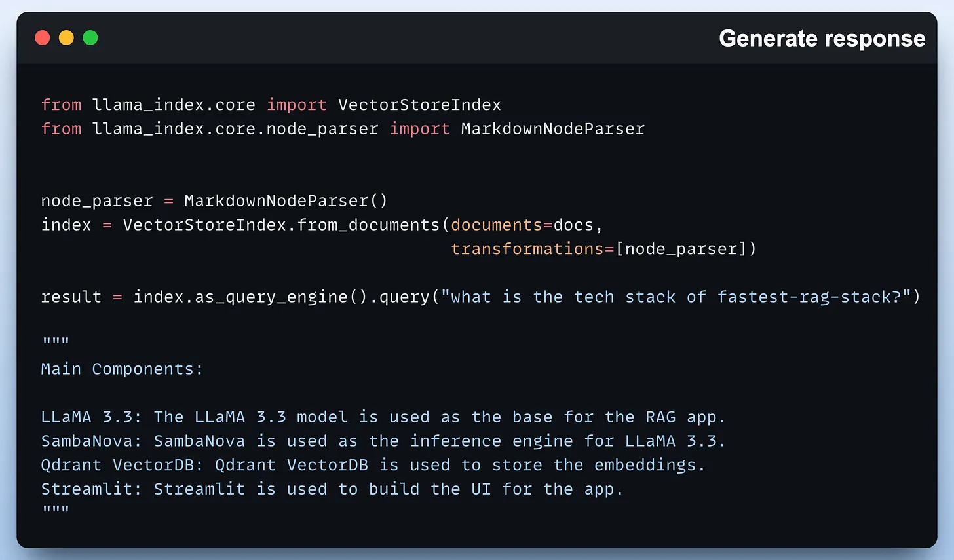Image resolution: width=954 pixels, height=560 pixels.
Task: Click the 'Generate response' title text
Action: (x=822, y=39)
